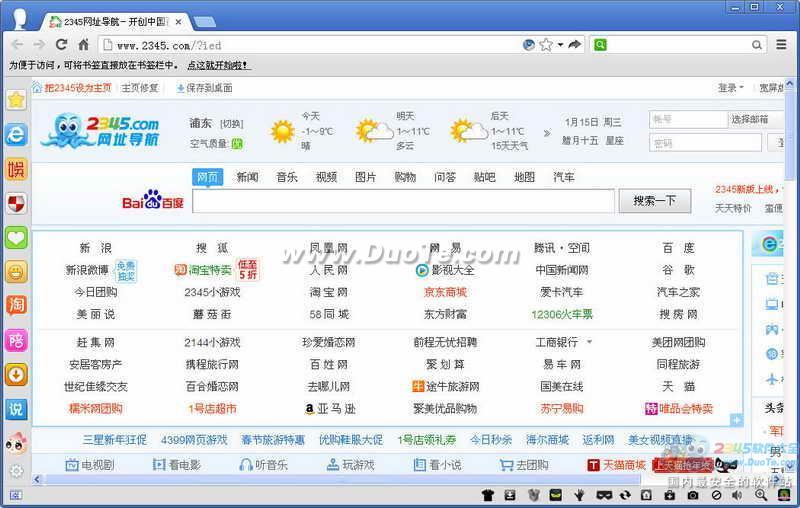
Task: Click the 点这就开始啦 bookmark bar link
Action: click(218, 65)
